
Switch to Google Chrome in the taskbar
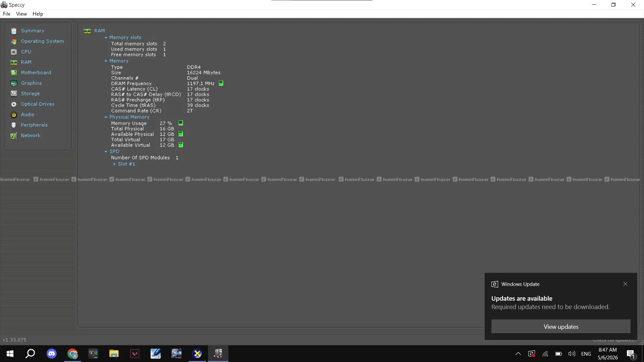(72, 354)
